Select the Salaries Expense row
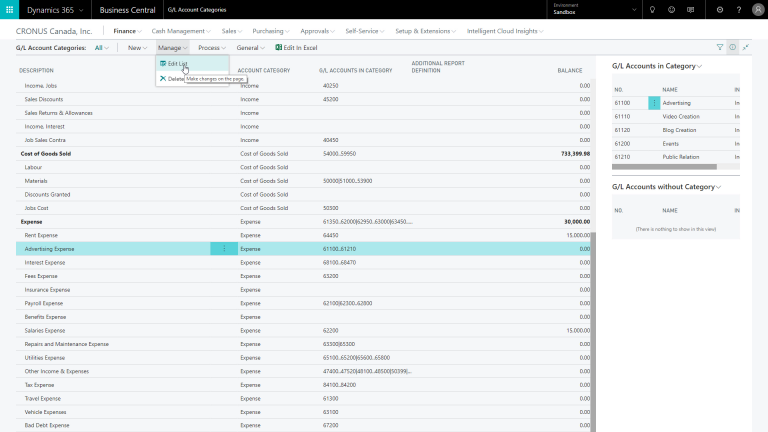768x432 pixels. click(304, 330)
